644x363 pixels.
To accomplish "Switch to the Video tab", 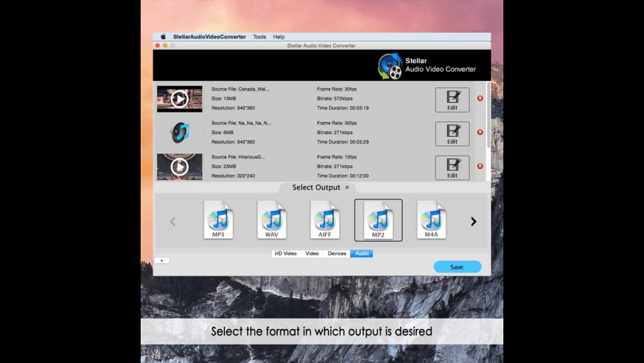I will pyautogui.click(x=312, y=253).
